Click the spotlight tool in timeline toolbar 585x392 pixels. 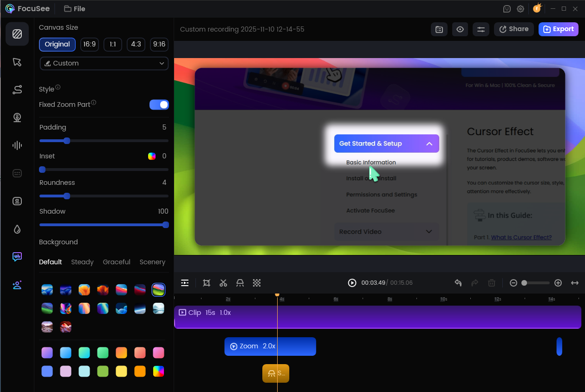point(240,283)
